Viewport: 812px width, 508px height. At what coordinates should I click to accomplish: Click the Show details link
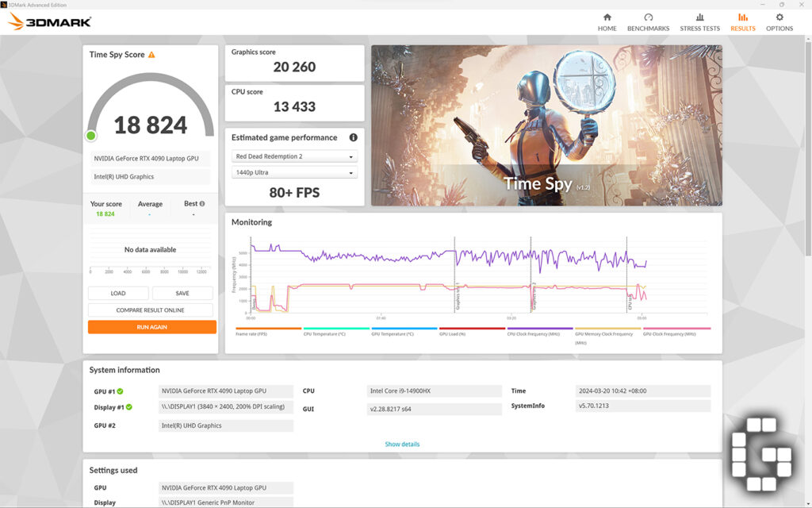[x=402, y=444]
